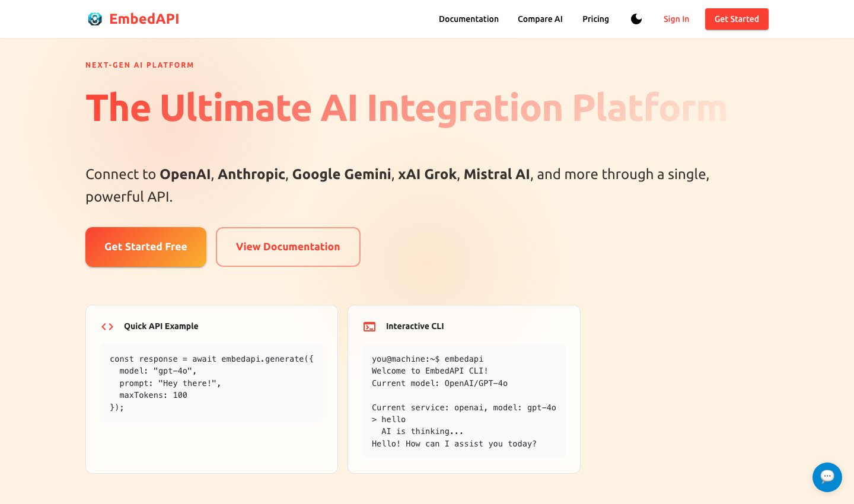Click 'Current model: OpenAI/GPT-4o' line
Viewport: 854px width, 504px height.
click(x=439, y=383)
